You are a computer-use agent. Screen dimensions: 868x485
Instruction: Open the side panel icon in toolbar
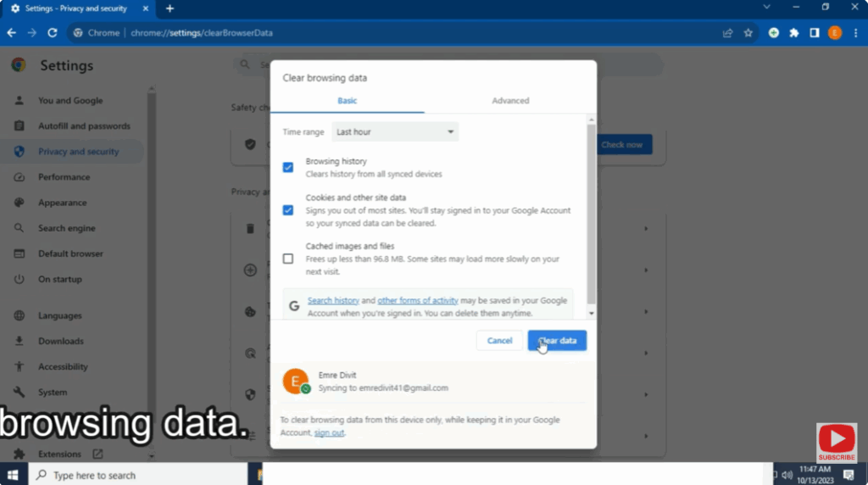coord(815,33)
